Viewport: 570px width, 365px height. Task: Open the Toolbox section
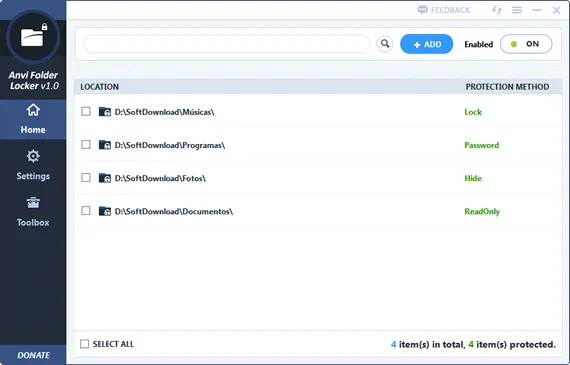(x=33, y=212)
